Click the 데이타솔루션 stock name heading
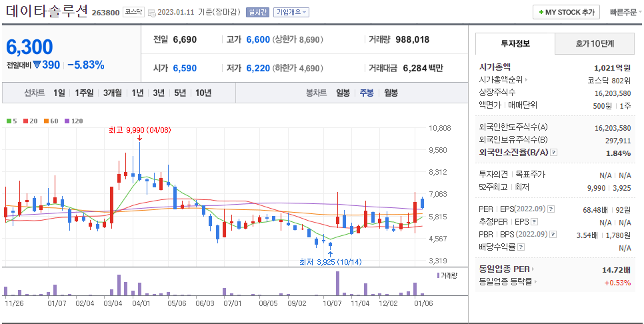 (47, 11)
